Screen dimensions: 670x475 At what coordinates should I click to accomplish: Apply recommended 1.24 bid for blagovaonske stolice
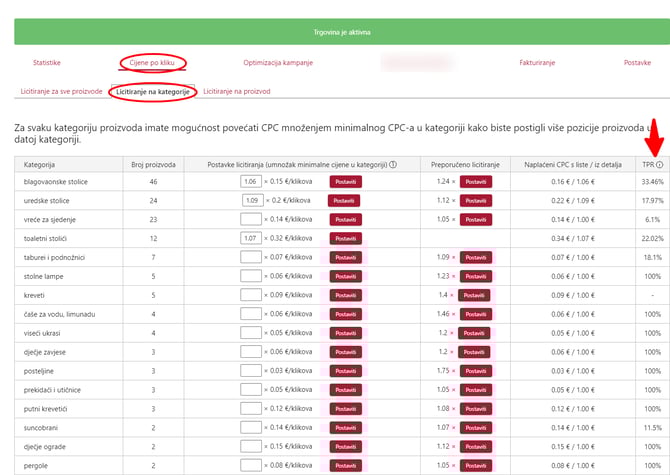pyautogui.click(x=475, y=182)
